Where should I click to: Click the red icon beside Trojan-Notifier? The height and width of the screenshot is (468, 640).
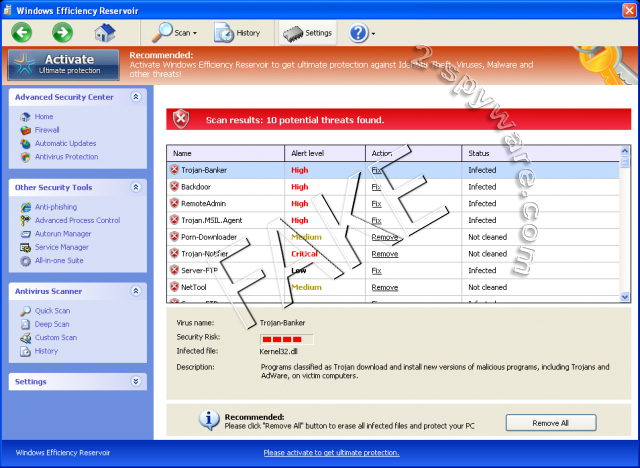click(x=174, y=253)
